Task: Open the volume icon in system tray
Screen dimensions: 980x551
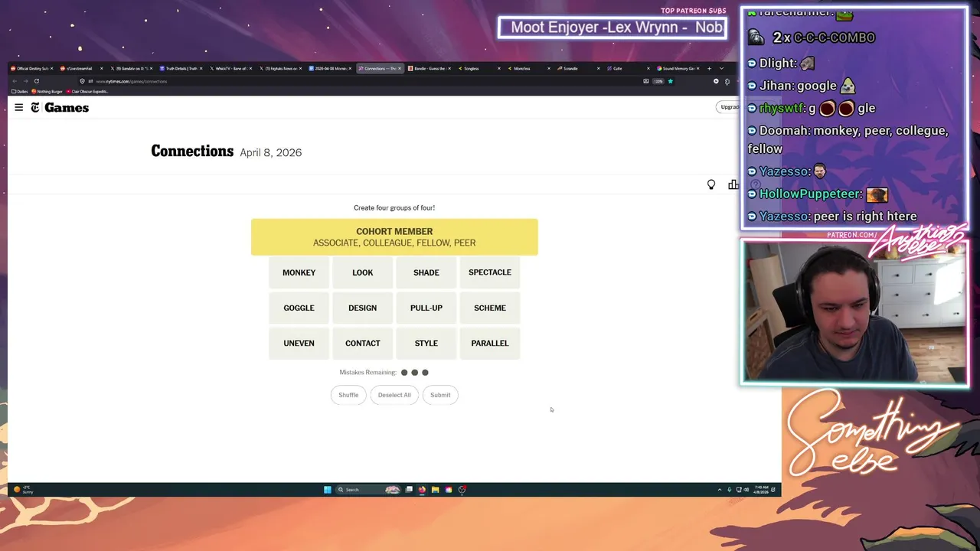Action: pos(746,490)
